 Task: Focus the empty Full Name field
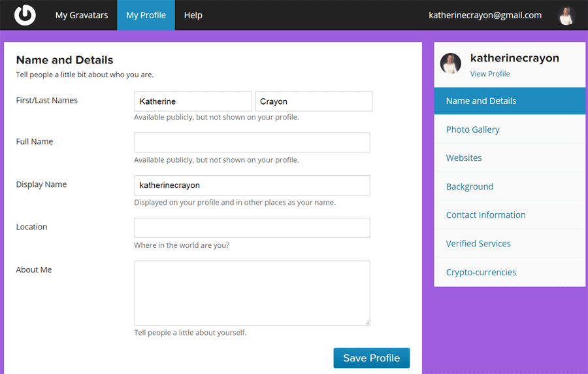pyautogui.click(x=252, y=143)
